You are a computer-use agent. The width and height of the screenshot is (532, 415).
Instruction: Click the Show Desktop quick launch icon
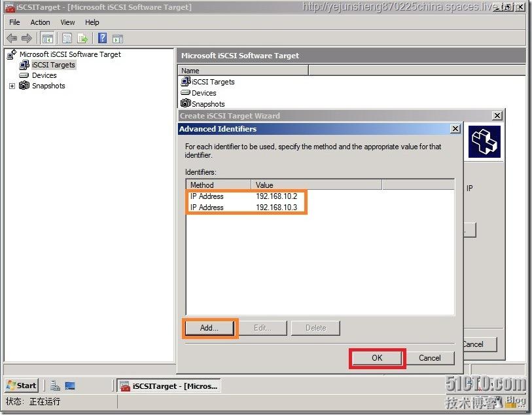click(70, 386)
